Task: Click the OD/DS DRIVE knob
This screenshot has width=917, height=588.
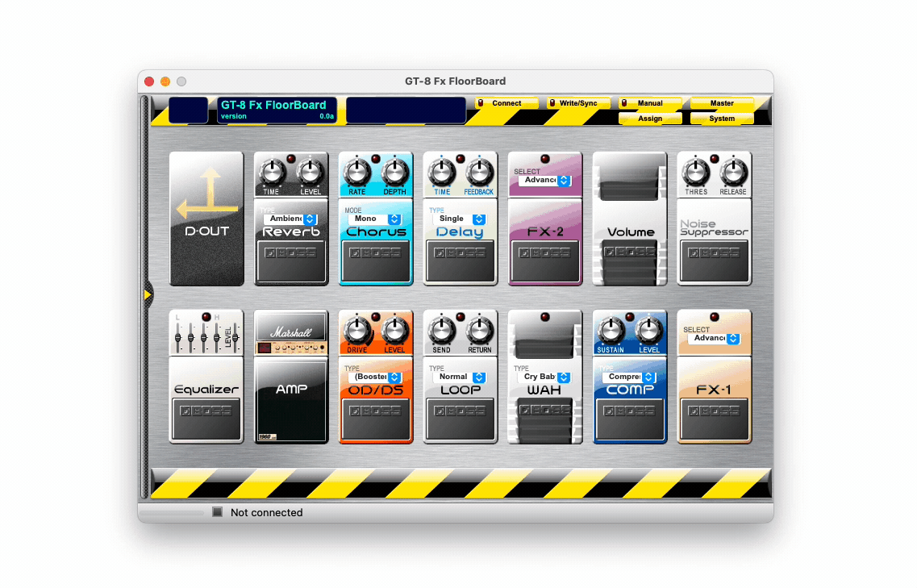Action: [x=356, y=330]
